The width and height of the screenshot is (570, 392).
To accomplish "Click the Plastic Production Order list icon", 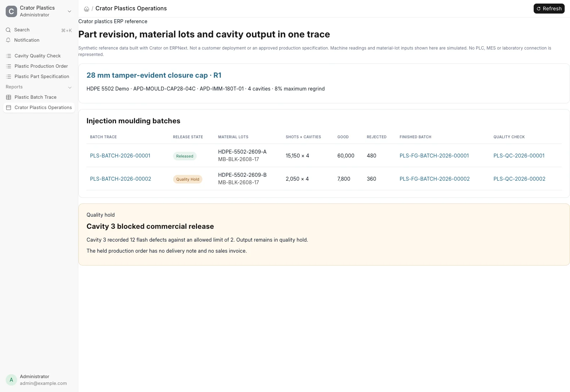I will 9,66.
